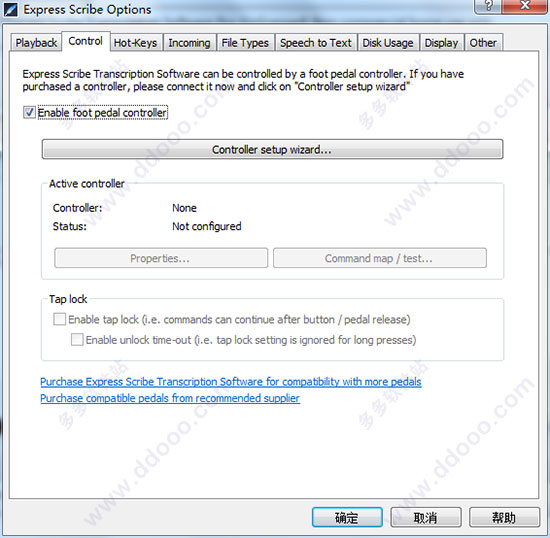The width and height of the screenshot is (550, 538).
Task: Follow link to purchase Express Scribe software
Action: 231,382
